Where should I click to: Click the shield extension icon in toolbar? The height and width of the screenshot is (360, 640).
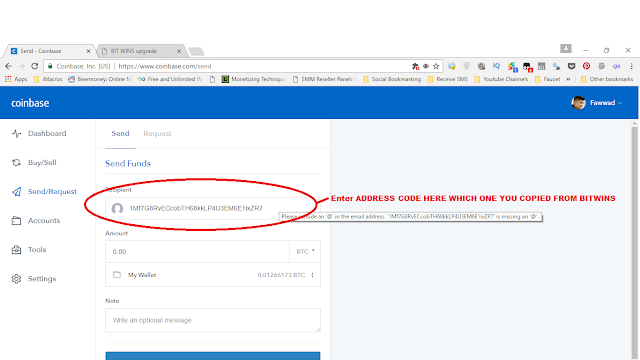tap(467, 66)
